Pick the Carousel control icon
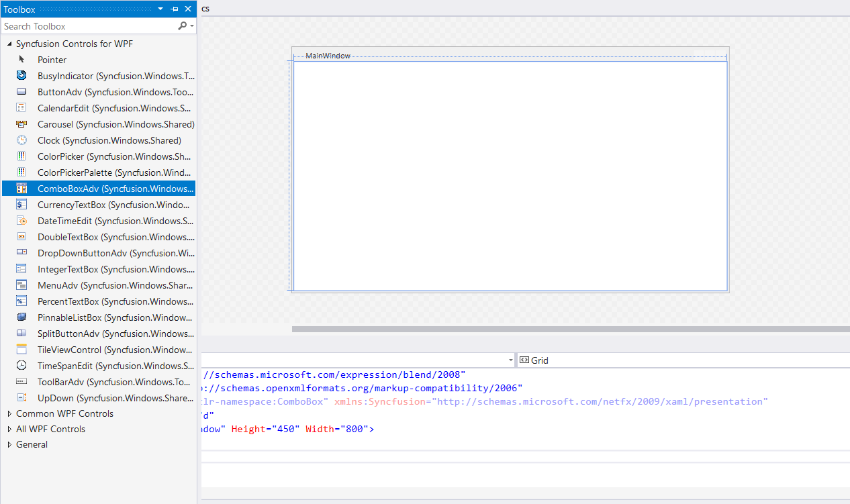Viewport: 850px width, 504px height. pyautogui.click(x=21, y=124)
